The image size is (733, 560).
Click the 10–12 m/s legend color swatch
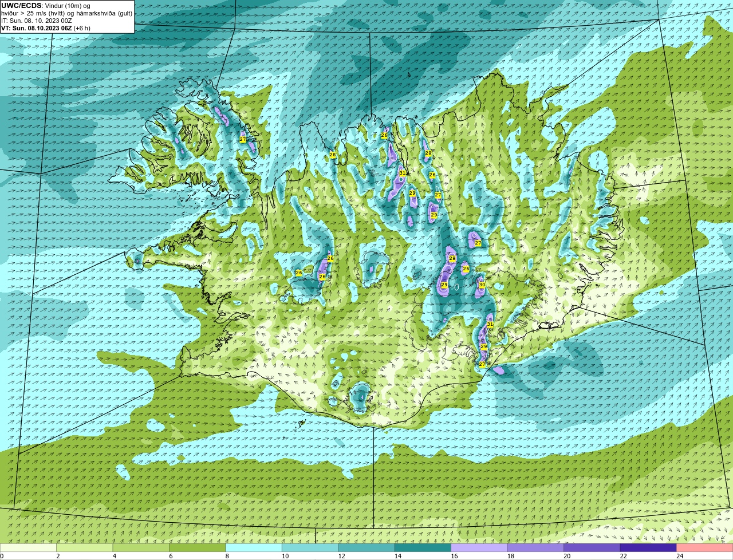tap(310, 547)
